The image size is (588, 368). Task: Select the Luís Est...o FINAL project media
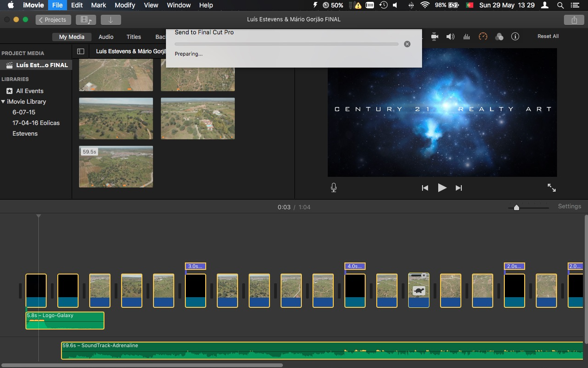pyautogui.click(x=36, y=65)
